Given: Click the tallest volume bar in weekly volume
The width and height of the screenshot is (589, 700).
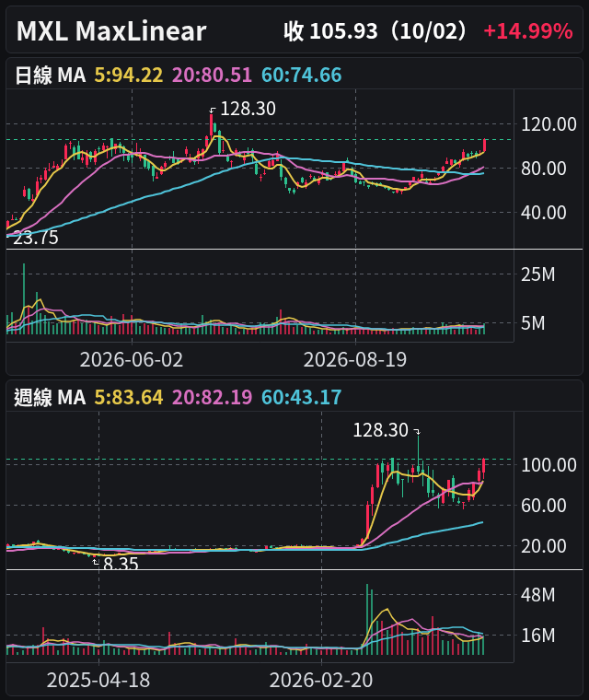Looking at the screenshot, I should point(367,619).
